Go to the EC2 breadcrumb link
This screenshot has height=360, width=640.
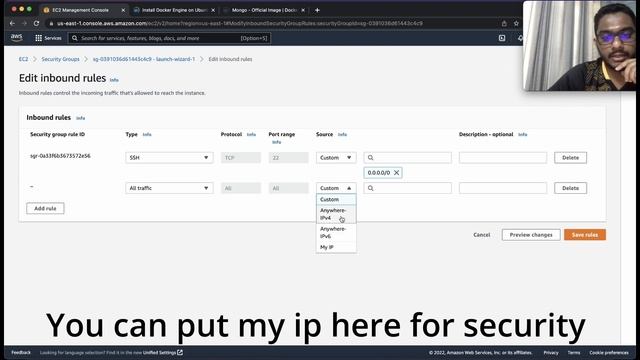tap(23, 59)
